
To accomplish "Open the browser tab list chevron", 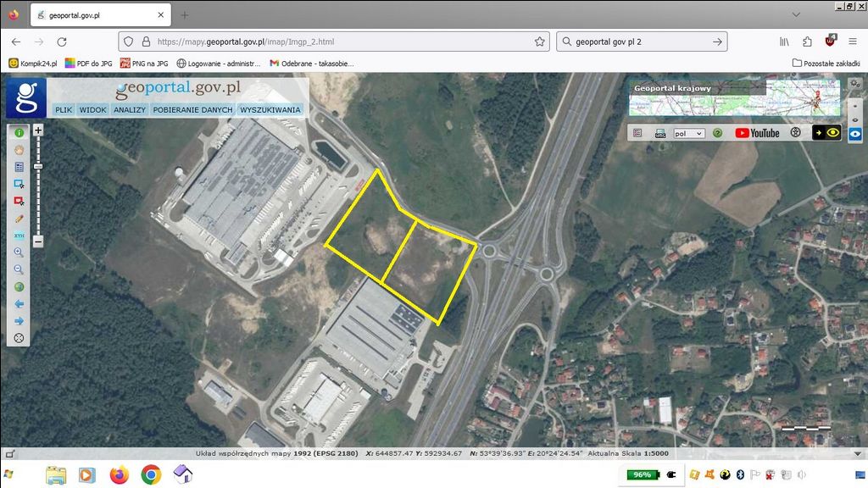I will 795,14.
